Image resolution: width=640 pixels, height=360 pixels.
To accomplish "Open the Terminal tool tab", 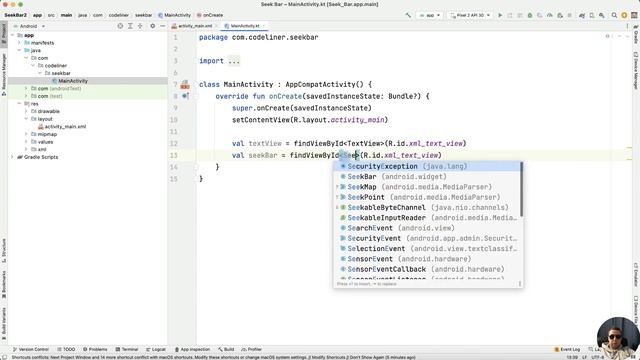I will click(x=127, y=349).
